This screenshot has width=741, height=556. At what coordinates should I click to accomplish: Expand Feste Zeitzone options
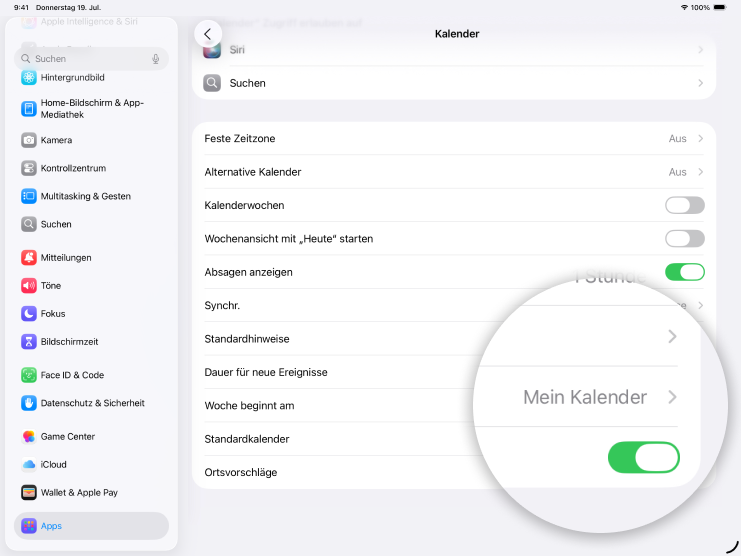(453, 138)
